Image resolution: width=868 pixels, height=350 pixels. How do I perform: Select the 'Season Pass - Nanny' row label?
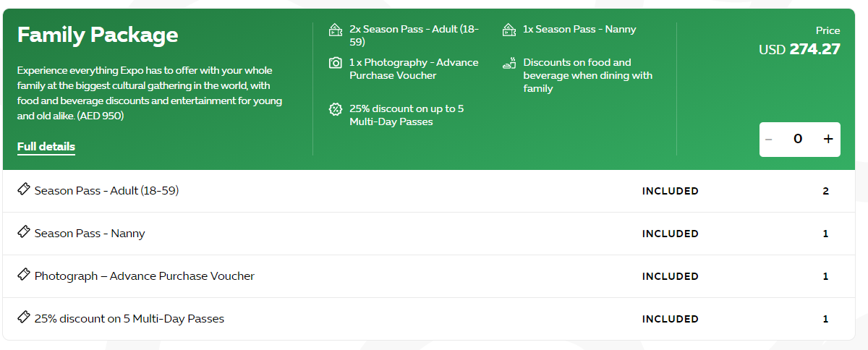coord(90,234)
